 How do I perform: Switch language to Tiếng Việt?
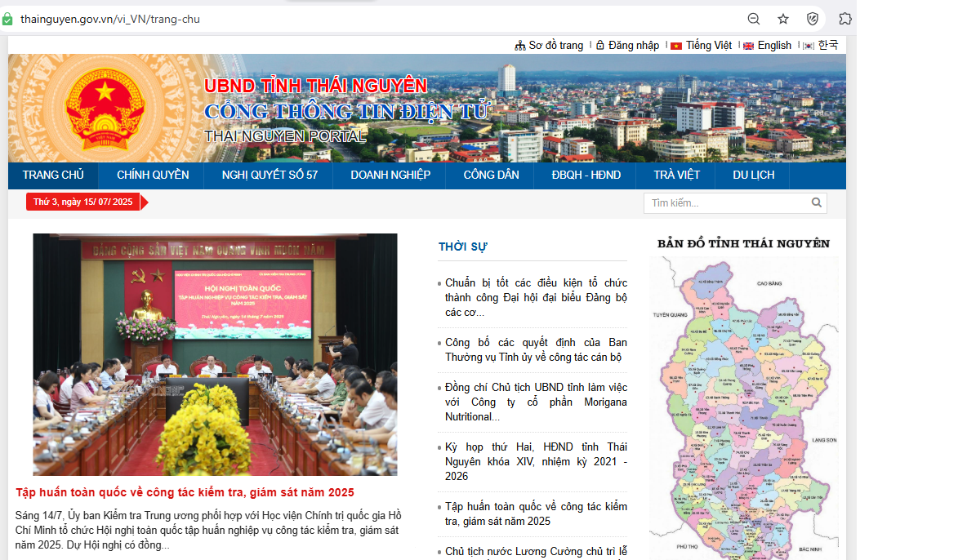tap(709, 45)
